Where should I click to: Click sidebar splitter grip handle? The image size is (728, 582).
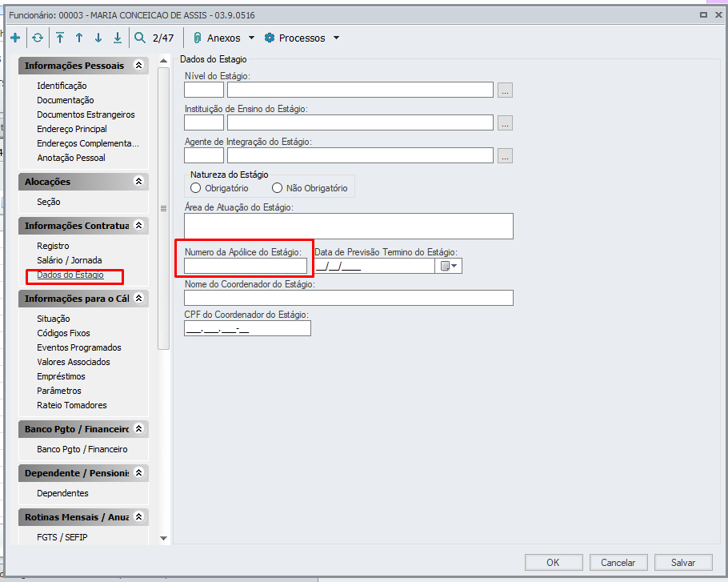[163, 209]
